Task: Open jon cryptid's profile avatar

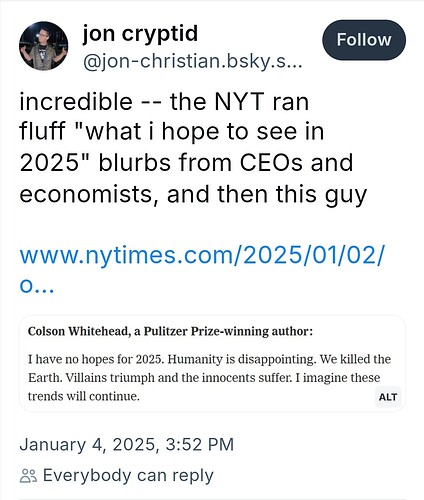Action: pos(44,46)
